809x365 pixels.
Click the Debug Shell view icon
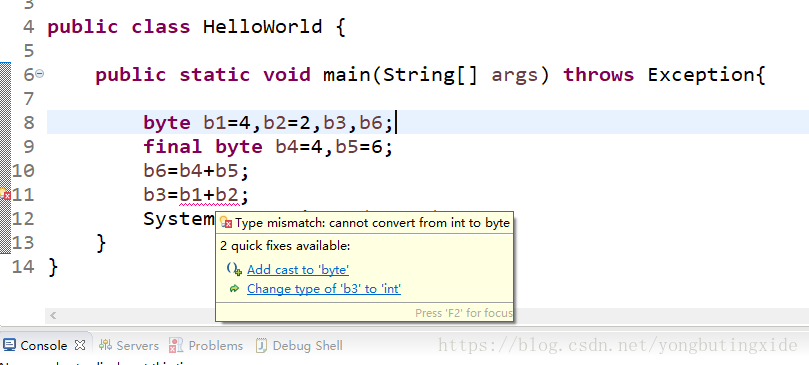click(262, 345)
